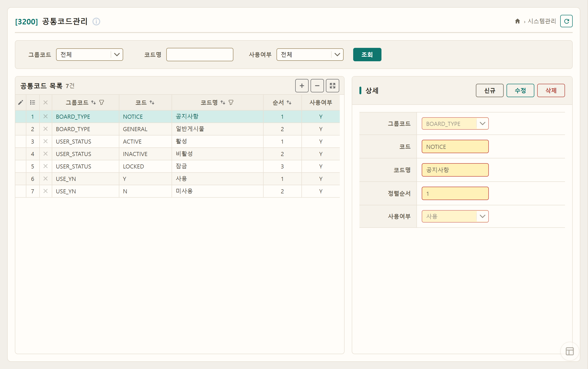Open the detail 그룹코드 BOARD_TYPE dropdown
Image resolution: width=588 pixels, height=369 pixels.
coord(455,123)
